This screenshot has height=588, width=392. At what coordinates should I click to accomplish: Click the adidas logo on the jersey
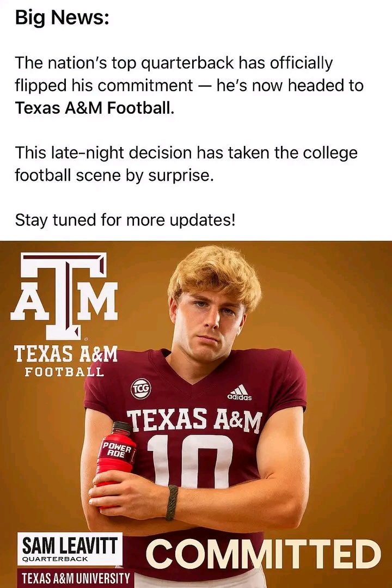pyautogui.click(x=239, y=393)
